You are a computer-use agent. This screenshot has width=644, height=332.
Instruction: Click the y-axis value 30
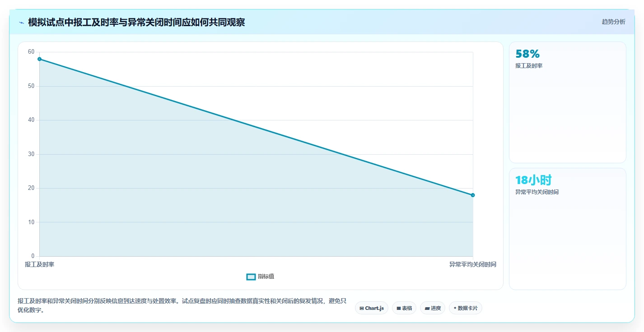pyautogui.click(x=31, y=154)
